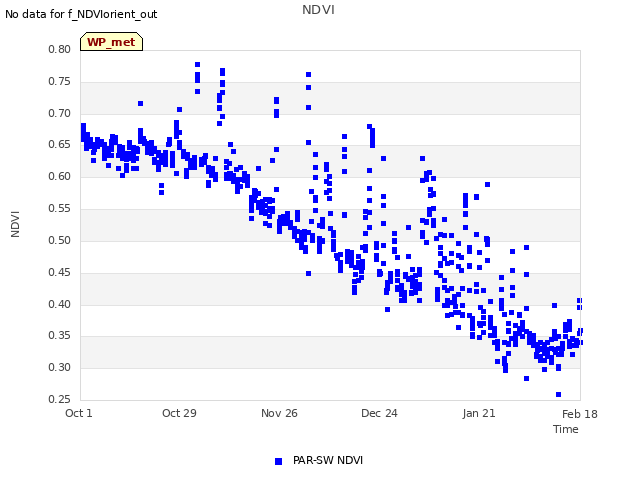Click the 0.80 y-axis value
Image resolution: width=640 pixels, height=480 pixels.
click(60, 49)
